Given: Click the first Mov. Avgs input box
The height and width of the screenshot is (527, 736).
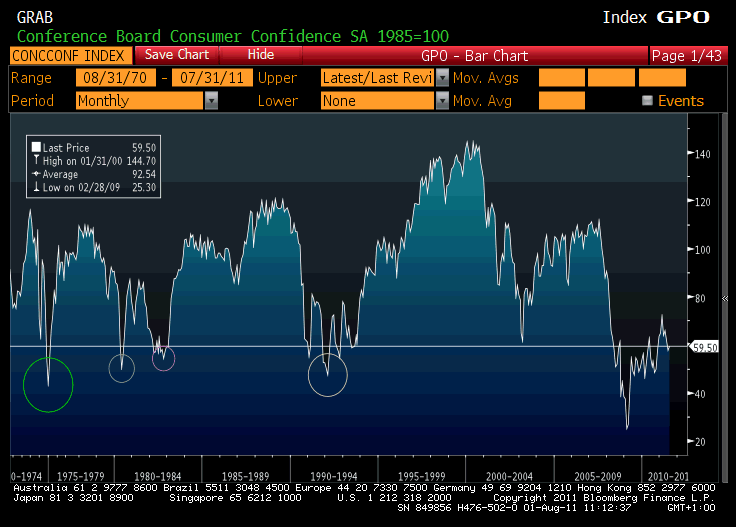Looking at the screenshot, I should point(562,77).
